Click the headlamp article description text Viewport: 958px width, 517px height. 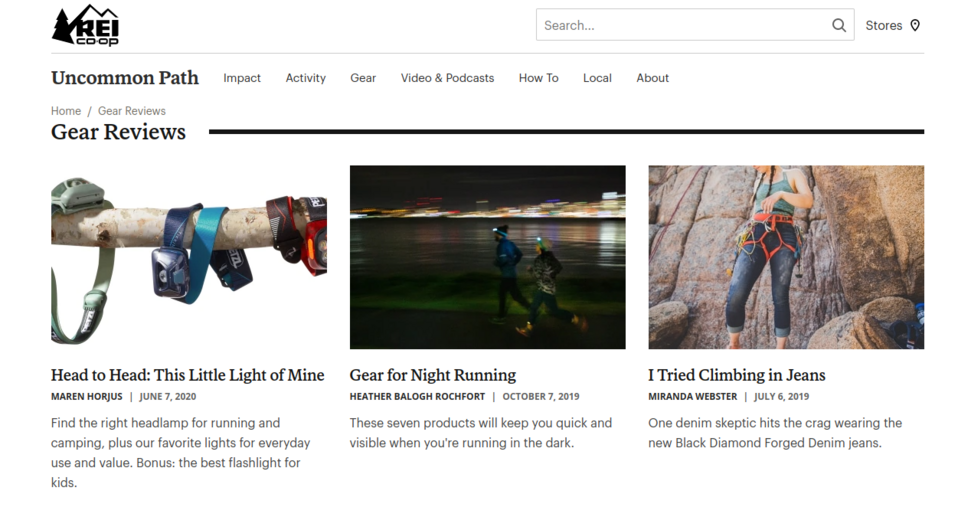[x=181, y=453]
